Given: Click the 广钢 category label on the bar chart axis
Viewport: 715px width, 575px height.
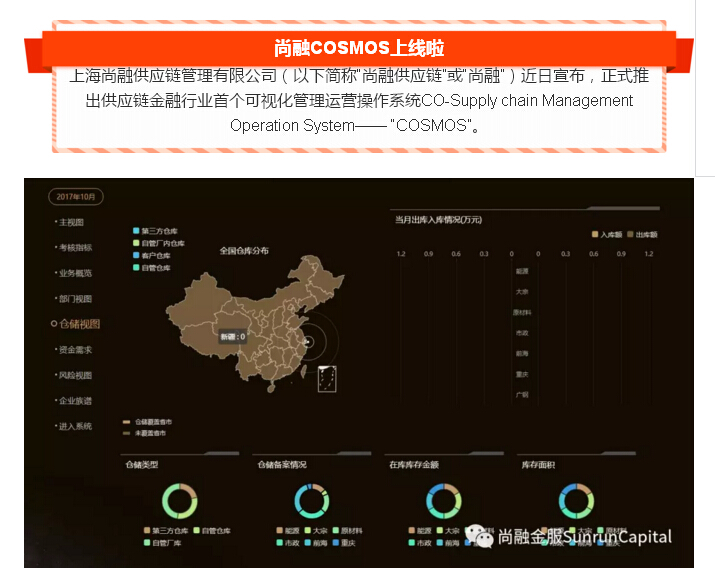Looking at the screenshot, I should point(522,395).
